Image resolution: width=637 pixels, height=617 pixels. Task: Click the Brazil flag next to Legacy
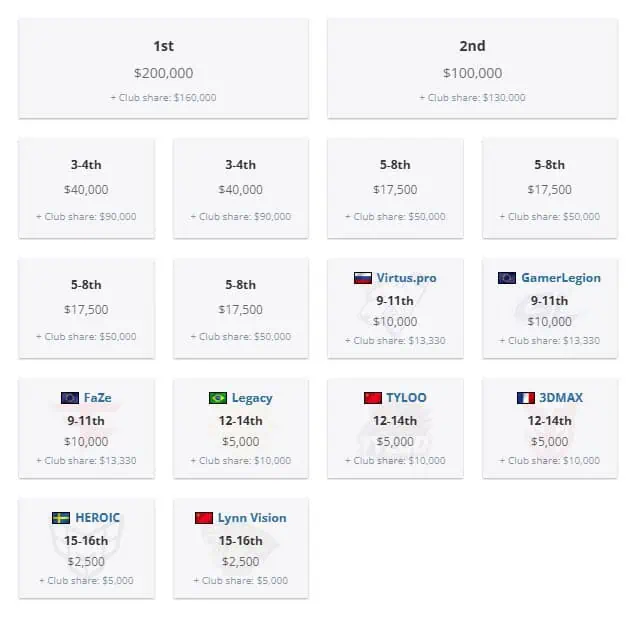218,398
